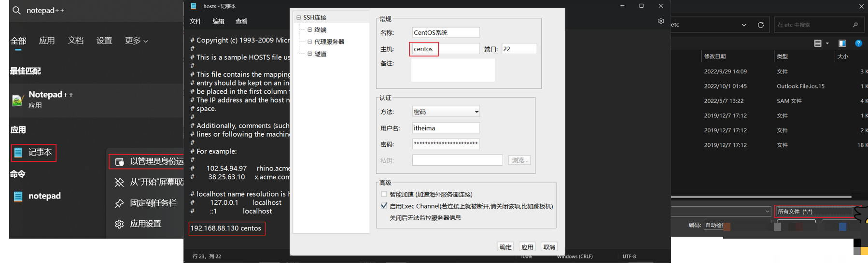The width and height of the screenshot is (868, 271).
Task: Click 取消 button in SSH dialog
Action: coord(549,247)
